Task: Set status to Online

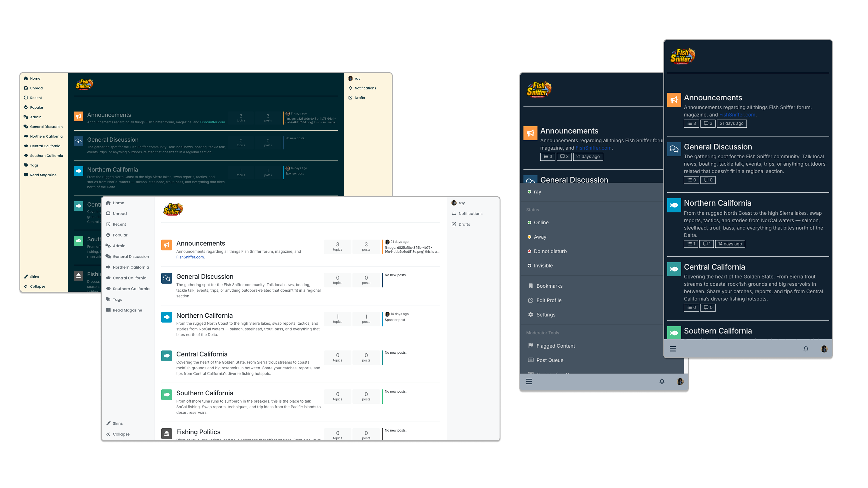Action: [541, 223]
